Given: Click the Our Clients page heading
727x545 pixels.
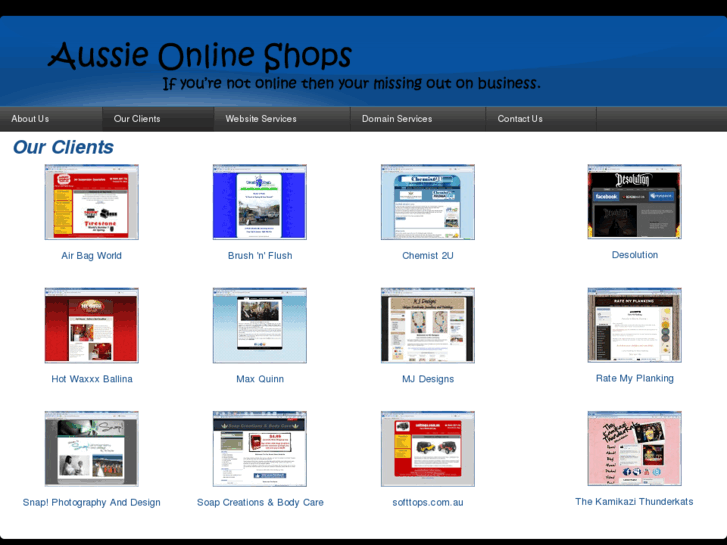Looking at the screenshot, I should pyautogui.click(x=63, y=147).
